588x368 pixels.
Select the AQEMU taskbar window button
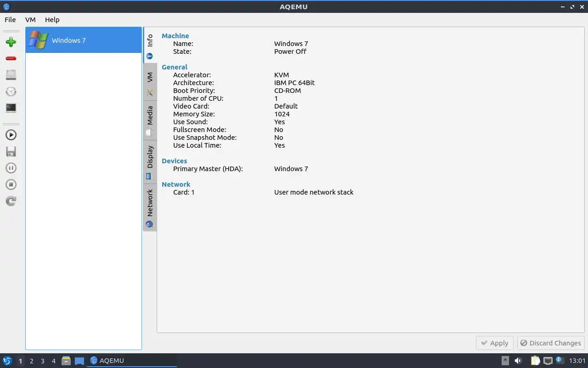tap(132, 361)
